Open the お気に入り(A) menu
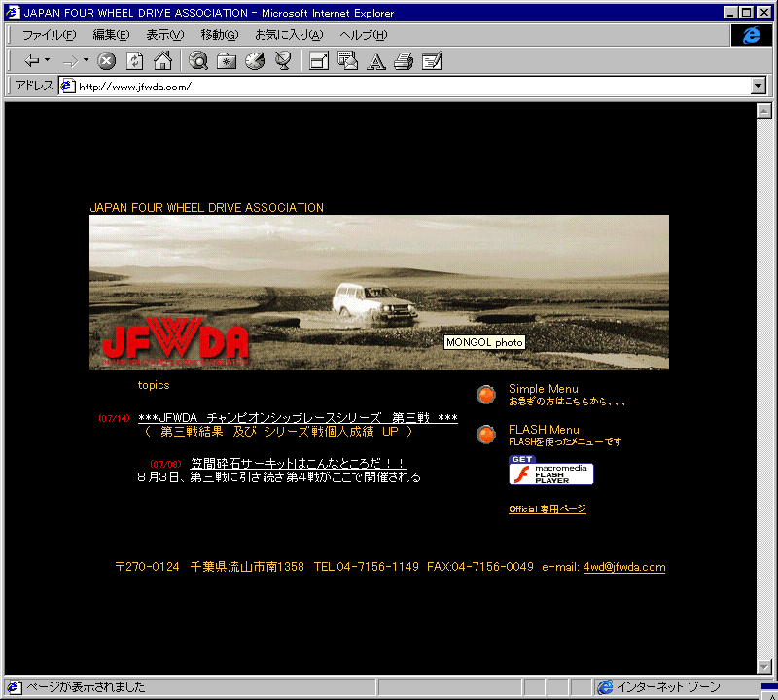 289,35
